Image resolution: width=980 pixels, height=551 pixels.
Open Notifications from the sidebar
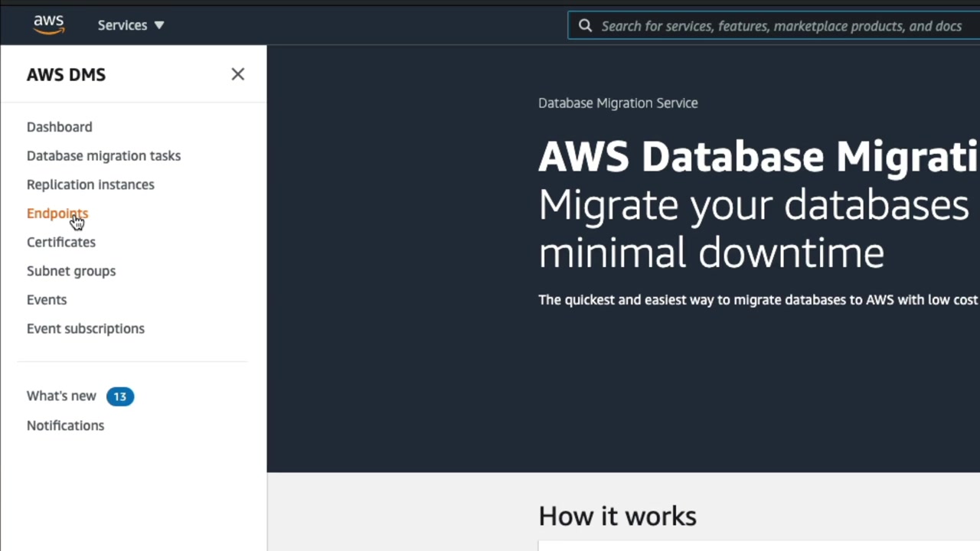pyautogui.click(x=65, y=425)
